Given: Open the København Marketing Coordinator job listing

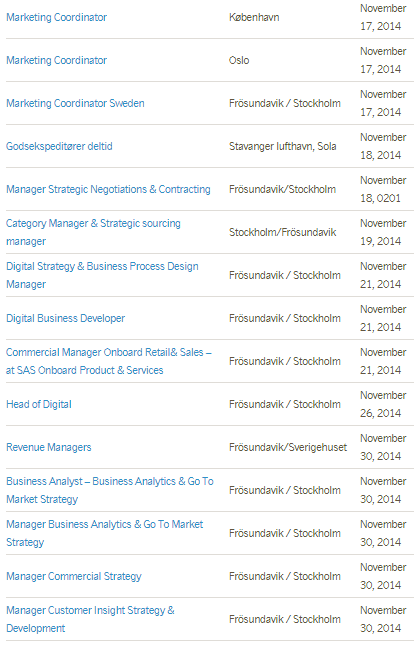Looking at the screenshot, I should 57,17.
